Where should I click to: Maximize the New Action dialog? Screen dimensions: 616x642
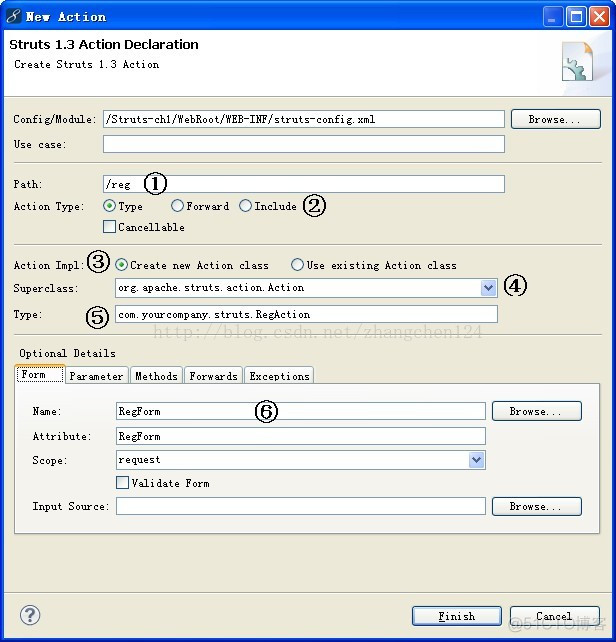(576, 17)
